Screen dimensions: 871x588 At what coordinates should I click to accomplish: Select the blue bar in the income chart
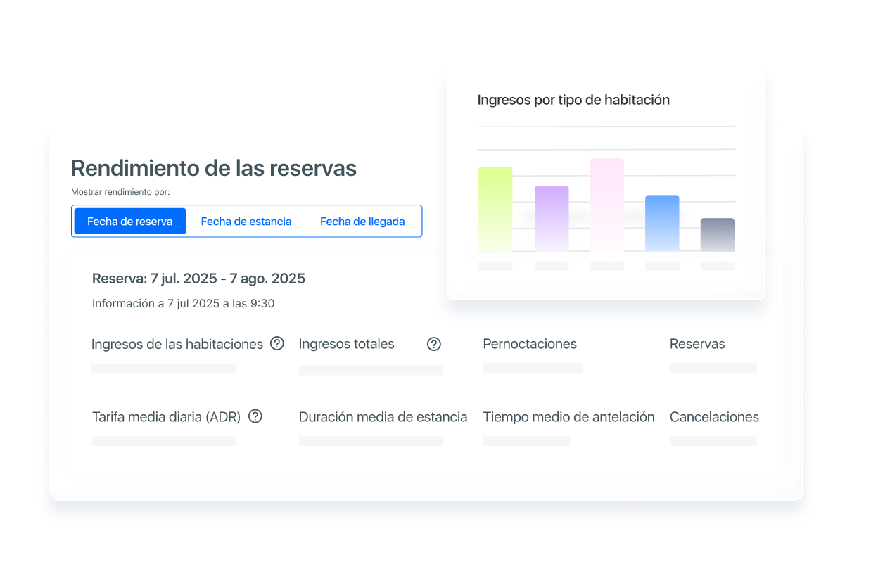click(662, 223)
